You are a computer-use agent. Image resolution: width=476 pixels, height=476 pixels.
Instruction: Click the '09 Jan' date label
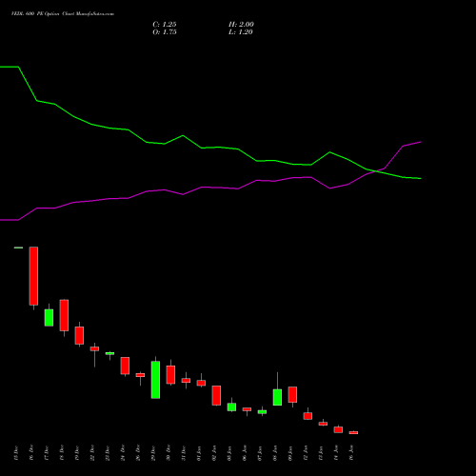[290, 453]
